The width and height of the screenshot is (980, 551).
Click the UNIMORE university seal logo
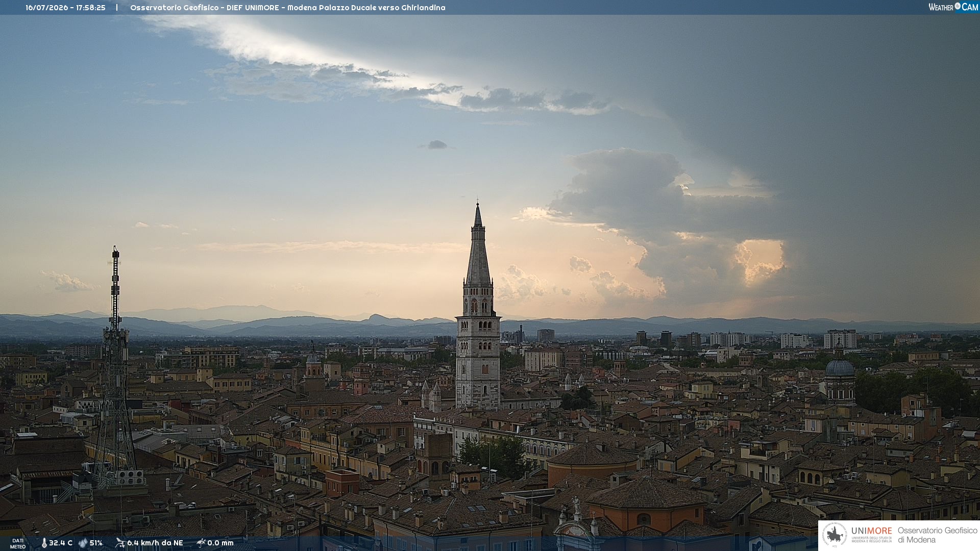835,535
